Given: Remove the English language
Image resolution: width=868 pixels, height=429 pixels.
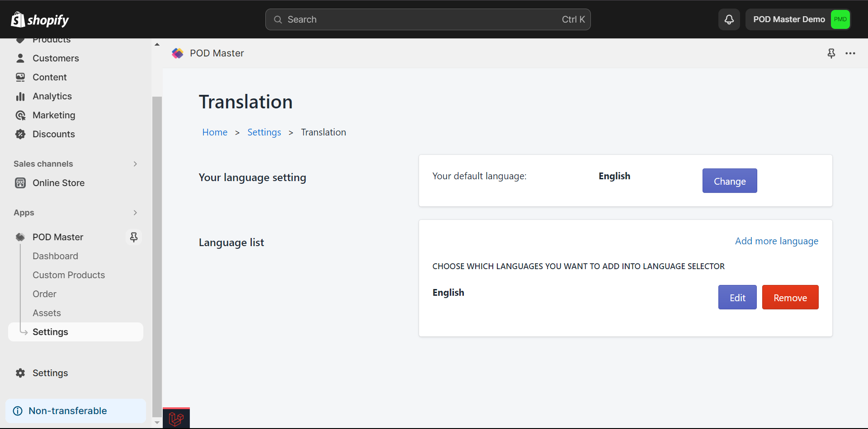Looking at the screenshot, I should coord(790,297).
